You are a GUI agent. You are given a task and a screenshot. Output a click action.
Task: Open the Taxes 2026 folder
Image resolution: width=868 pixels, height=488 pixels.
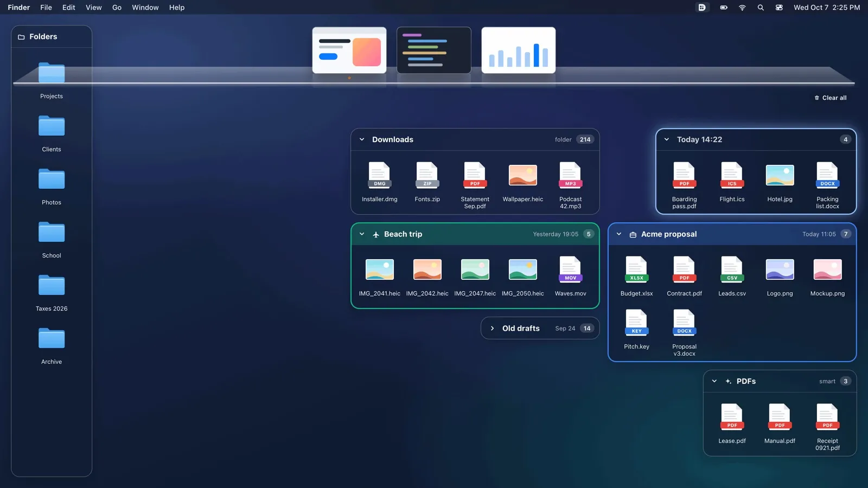tap(52, 285)
